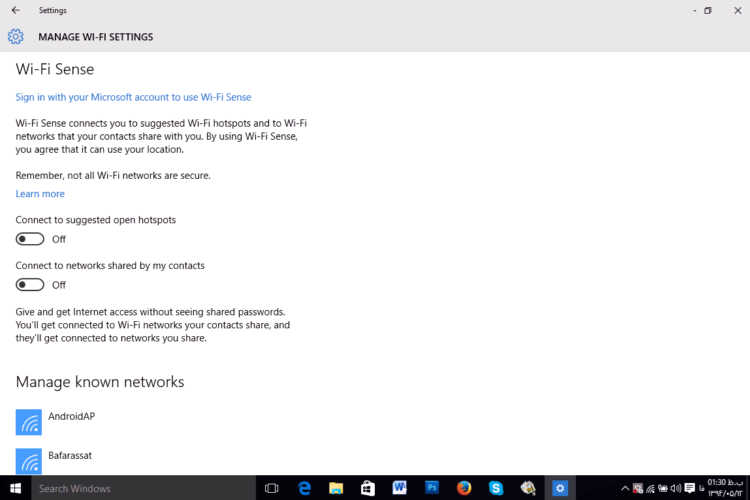Toggle Connect to suggested open hotspots switch

30,239
